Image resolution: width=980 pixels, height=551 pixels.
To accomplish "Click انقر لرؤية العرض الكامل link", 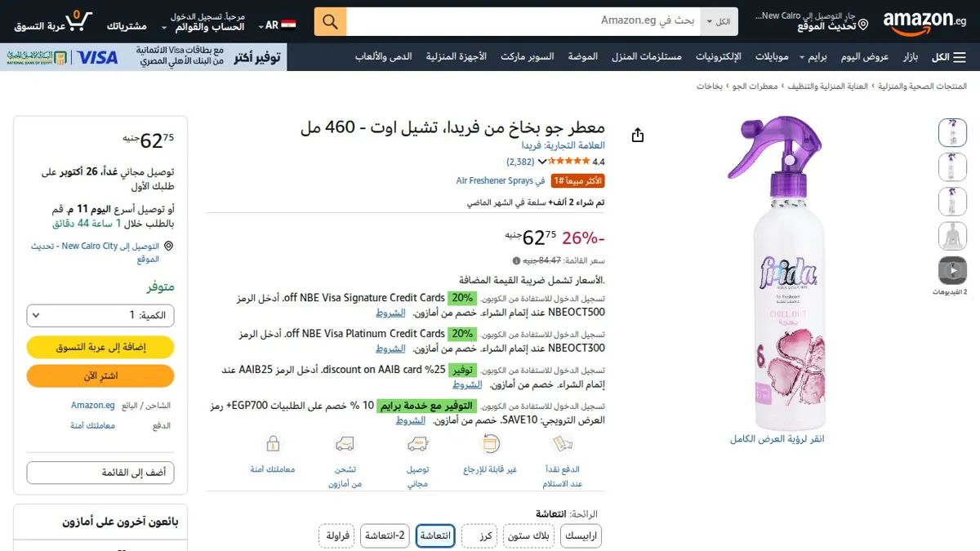I will click(x=777, y=439).
